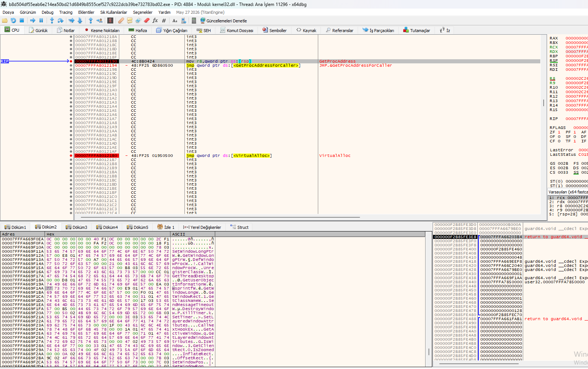Switch to the Tutamaçlar tab
Image resolution: width=588 pixels, height=369 pixels.
coord(417,30)
